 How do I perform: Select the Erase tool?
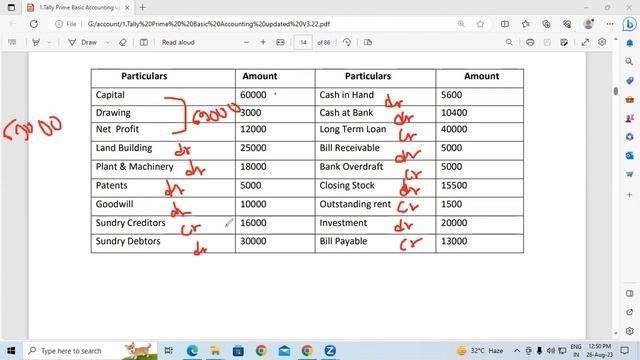[122, 42]
